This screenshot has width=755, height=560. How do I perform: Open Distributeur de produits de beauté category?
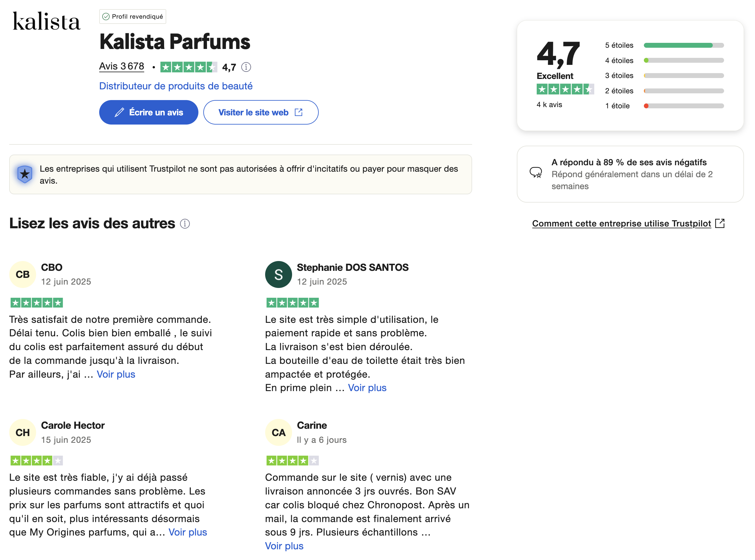click(x=176, y=86)
